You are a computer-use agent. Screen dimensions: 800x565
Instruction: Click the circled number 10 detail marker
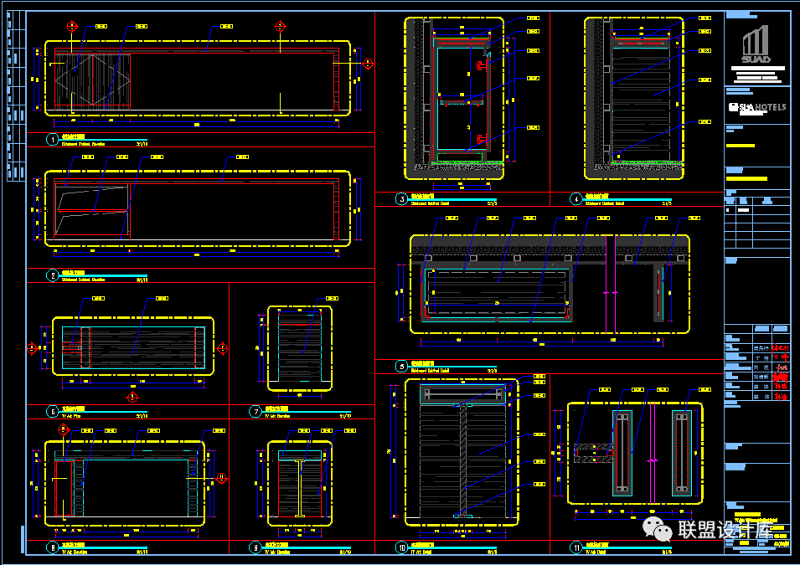pyautogui.click(x=401, y=547)
